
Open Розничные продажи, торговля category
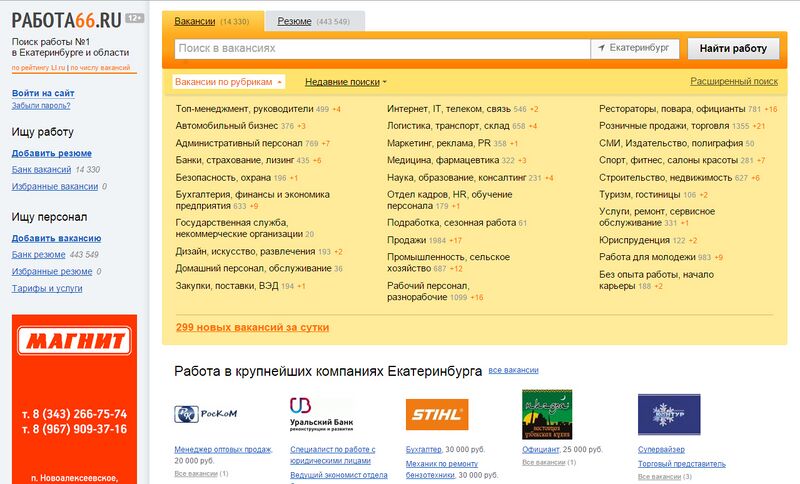[x=664, y=125]
